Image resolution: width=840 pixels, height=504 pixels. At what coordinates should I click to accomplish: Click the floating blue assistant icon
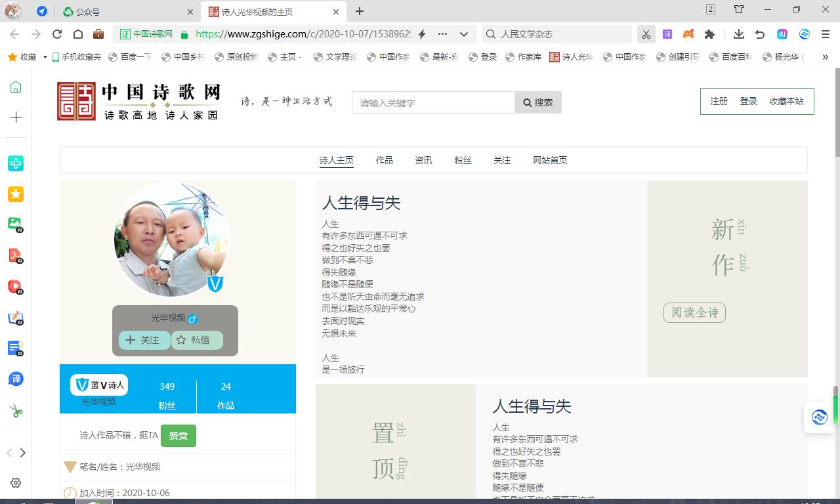click(819, 417)
